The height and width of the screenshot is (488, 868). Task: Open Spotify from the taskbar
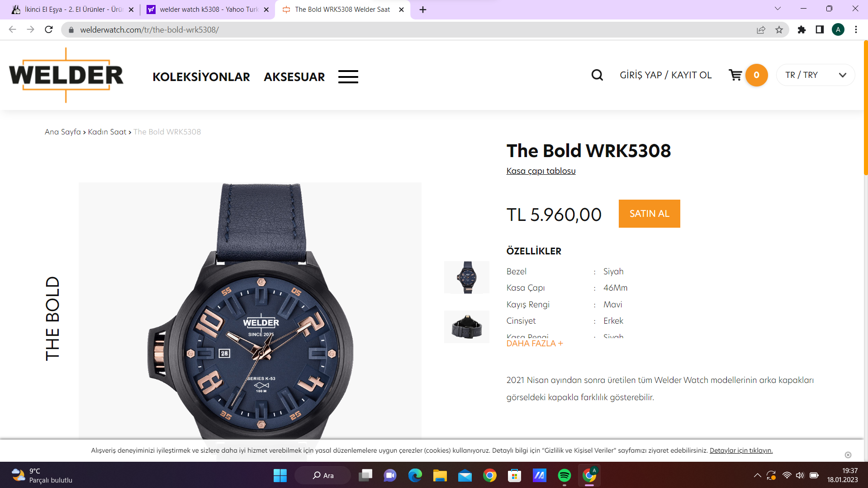[x=564, y=475]
